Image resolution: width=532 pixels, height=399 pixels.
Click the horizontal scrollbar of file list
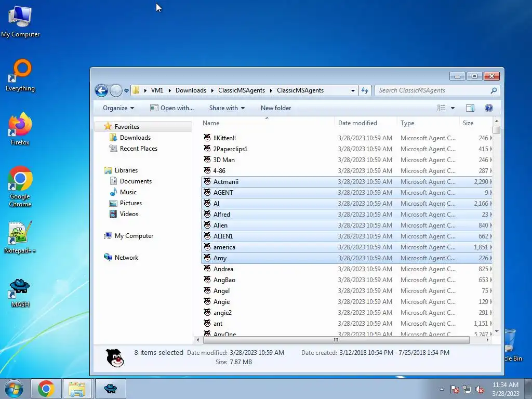point(336,340)
